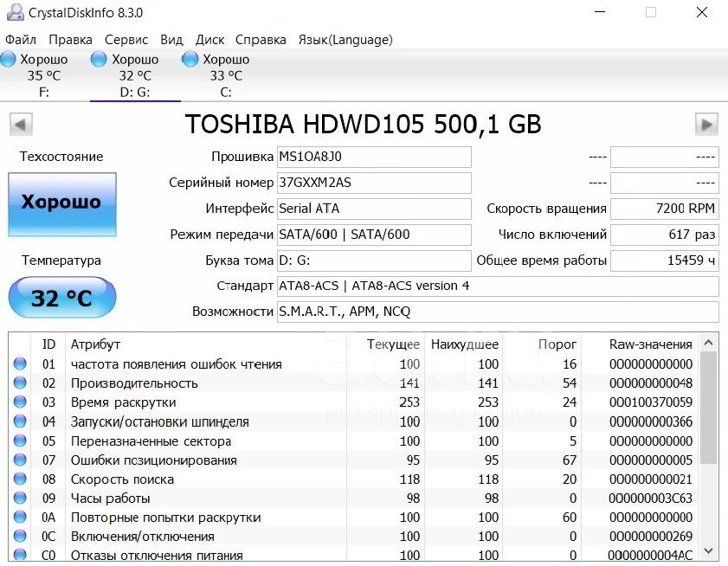Go to next disk with right arrow

(706, 125)
